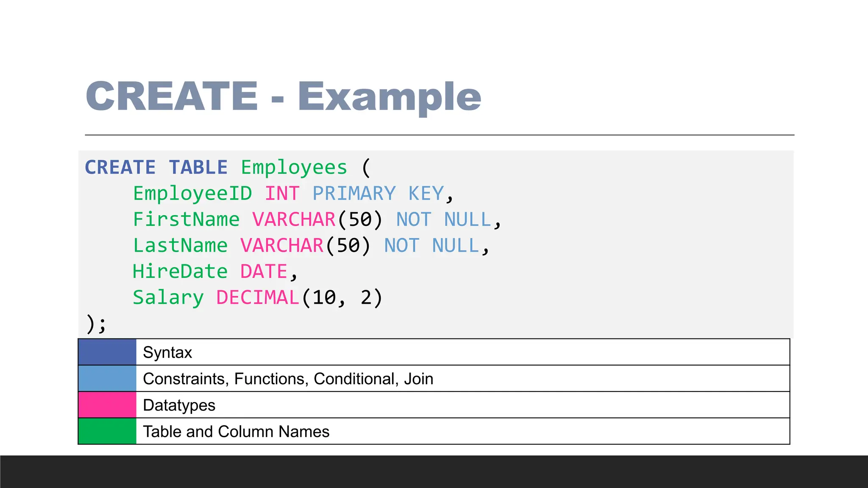Click the 'HireDate' column name
Image resolution: width=868 pixels, height=488 pixels.
point(180,272)
